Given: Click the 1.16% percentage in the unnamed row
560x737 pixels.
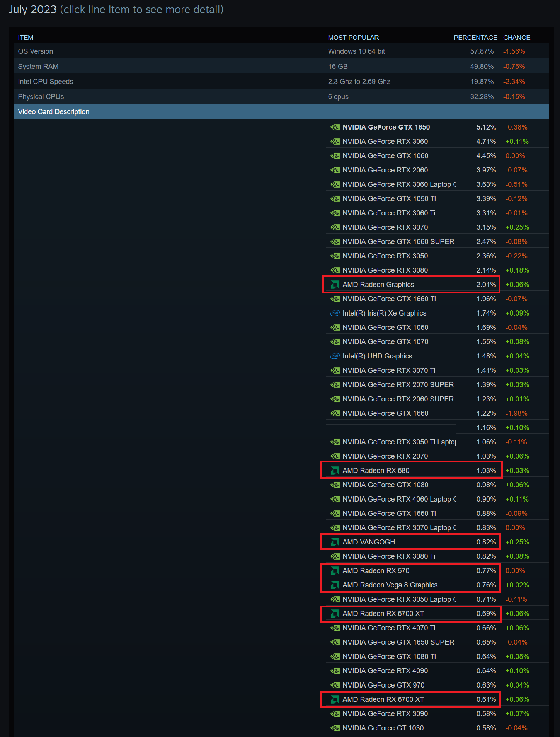Looking at the screenshot, I should (486, 428).
